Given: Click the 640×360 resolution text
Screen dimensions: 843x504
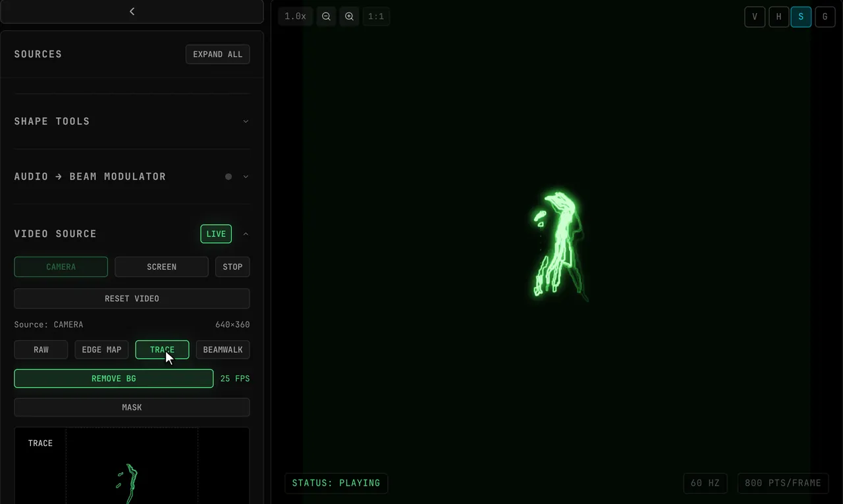Looking at the screenshot, I should point(232,324).
